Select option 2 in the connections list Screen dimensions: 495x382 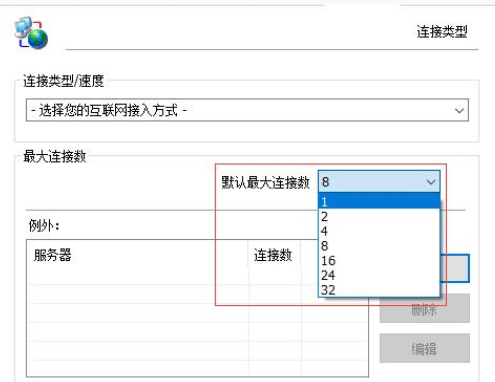pyautogui.click(x=379, y=217)
